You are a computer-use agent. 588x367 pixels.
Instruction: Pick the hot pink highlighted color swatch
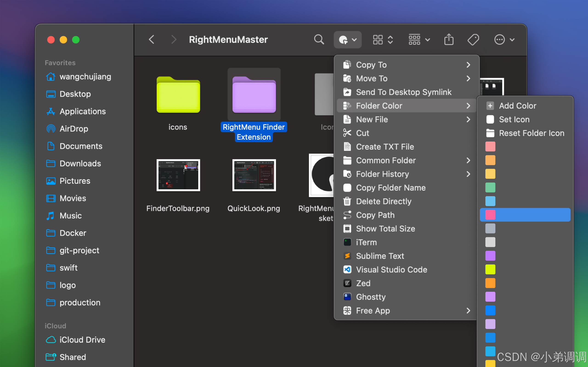tap(490, 215)
